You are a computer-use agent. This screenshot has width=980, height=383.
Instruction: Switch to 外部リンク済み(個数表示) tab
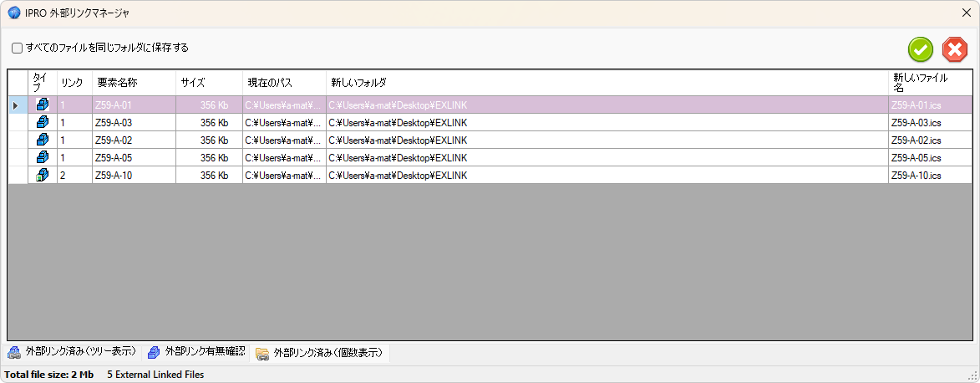point(320,353)
